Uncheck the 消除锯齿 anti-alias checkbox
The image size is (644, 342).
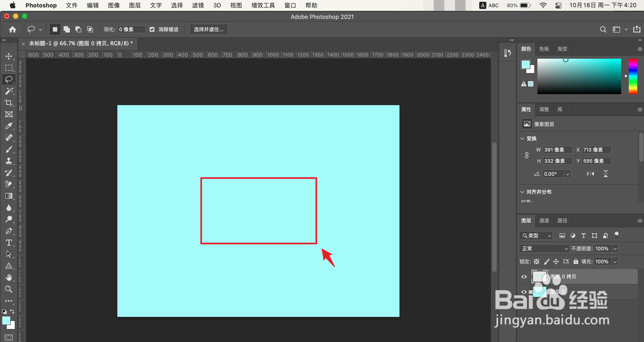point(152,30)
